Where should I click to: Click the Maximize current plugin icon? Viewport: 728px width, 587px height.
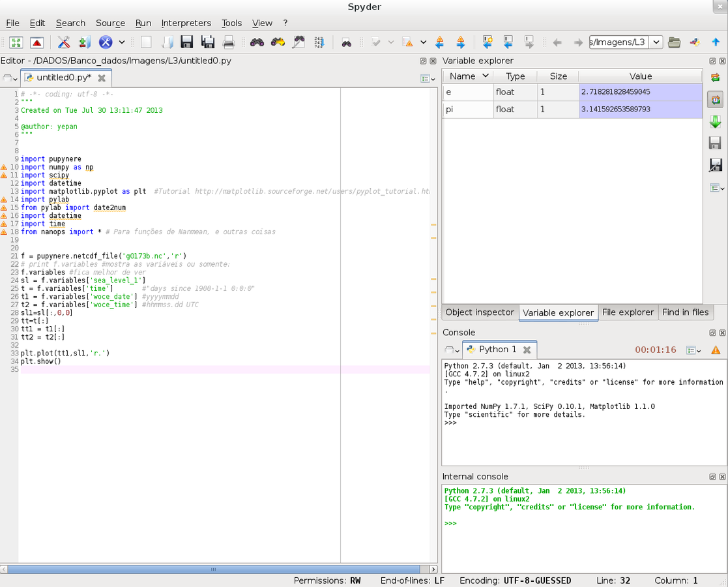(16, 42)
